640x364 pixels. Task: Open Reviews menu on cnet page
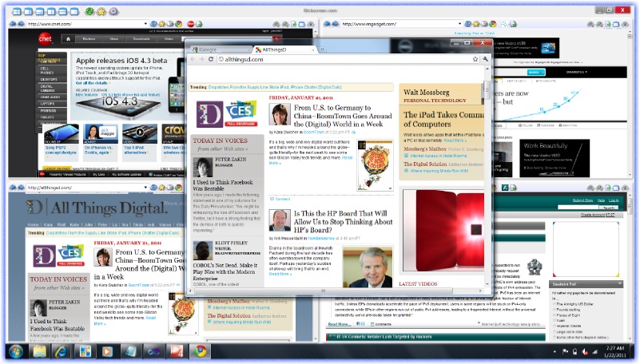point(89,39)
